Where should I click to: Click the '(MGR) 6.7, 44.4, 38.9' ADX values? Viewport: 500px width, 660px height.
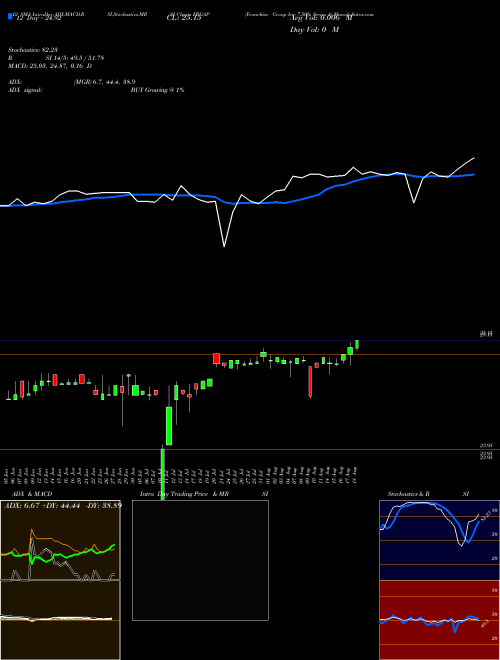tap(104, 82)
